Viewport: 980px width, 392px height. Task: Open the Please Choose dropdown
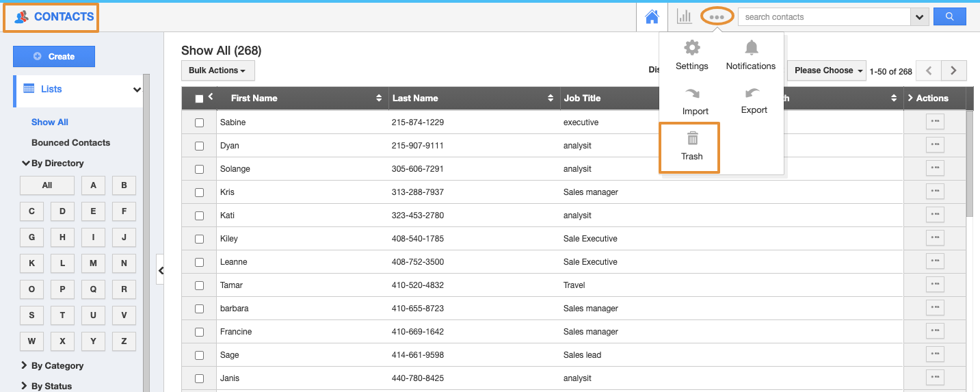[x=827, y=70]
